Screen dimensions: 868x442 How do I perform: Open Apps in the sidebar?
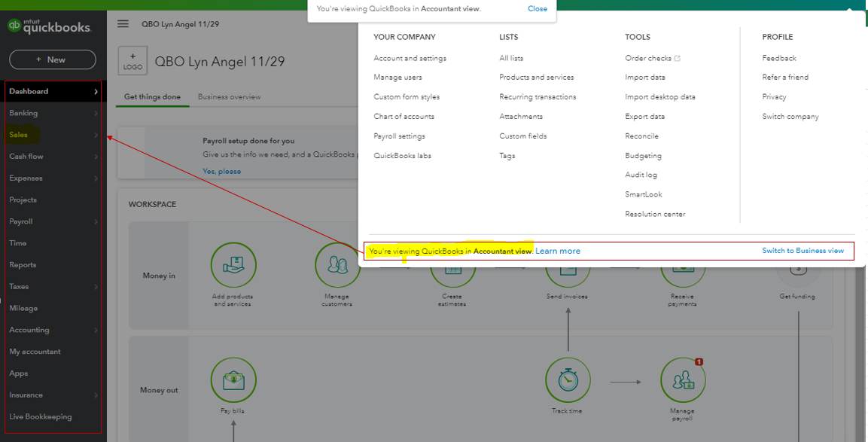coord(18,373)
